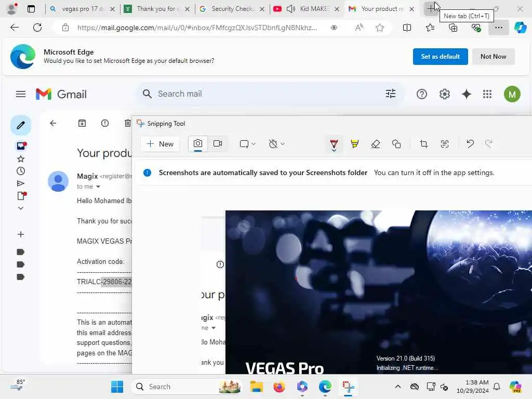Open the Edge favorites list
The width and height of the screenshot is (532, 399).
click(x=430, y=28)
